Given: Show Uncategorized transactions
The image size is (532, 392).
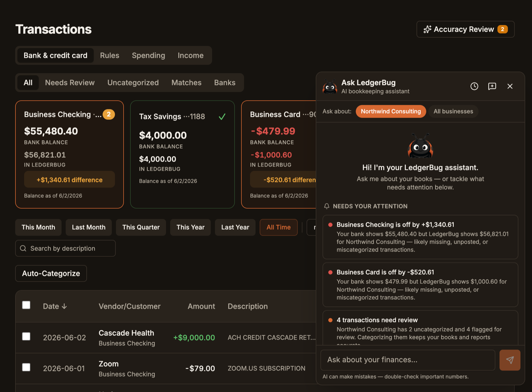Looking at the screenshot, I should point(133,83).
